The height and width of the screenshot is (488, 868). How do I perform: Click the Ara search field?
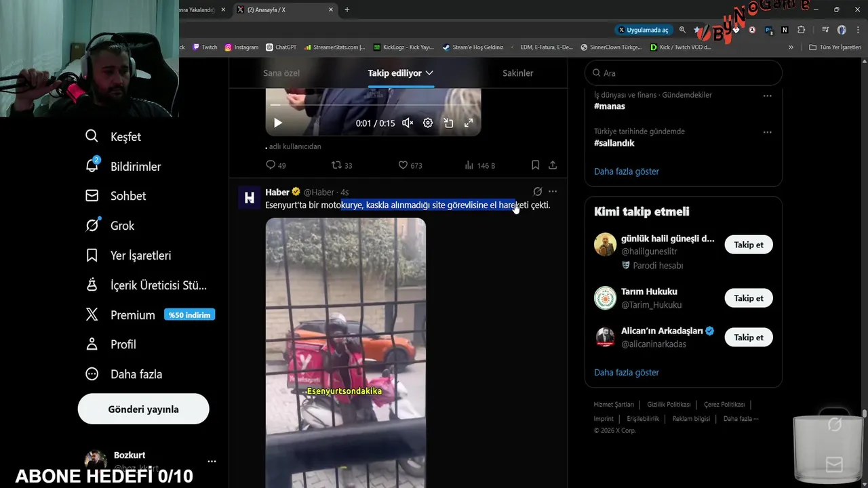pyautogui.click(x=684, y=73)
